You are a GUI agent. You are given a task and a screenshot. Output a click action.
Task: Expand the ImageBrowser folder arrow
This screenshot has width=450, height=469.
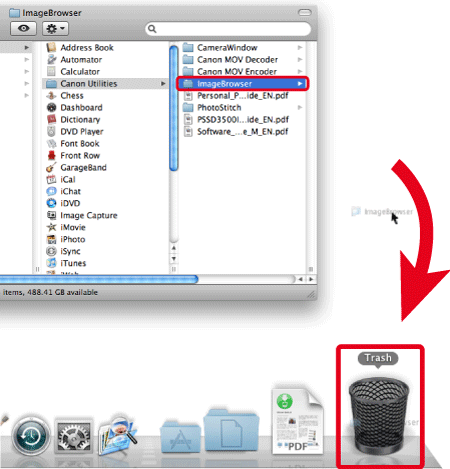300,84
